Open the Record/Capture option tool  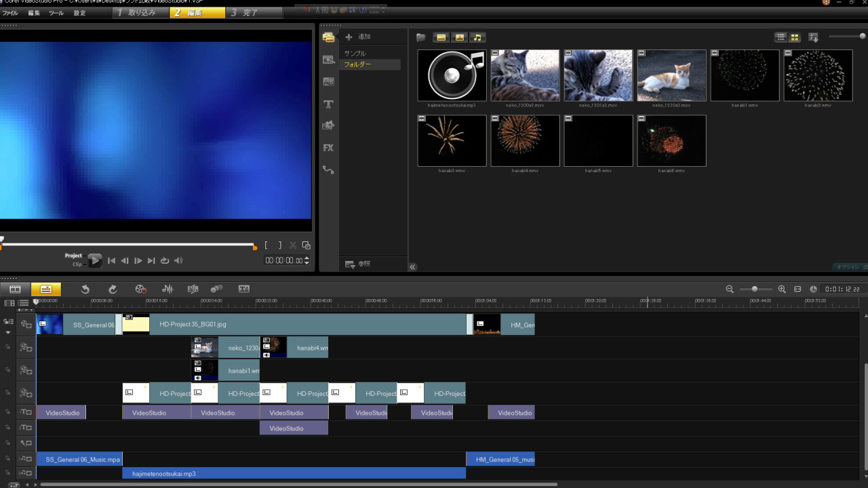coord(140,289)
